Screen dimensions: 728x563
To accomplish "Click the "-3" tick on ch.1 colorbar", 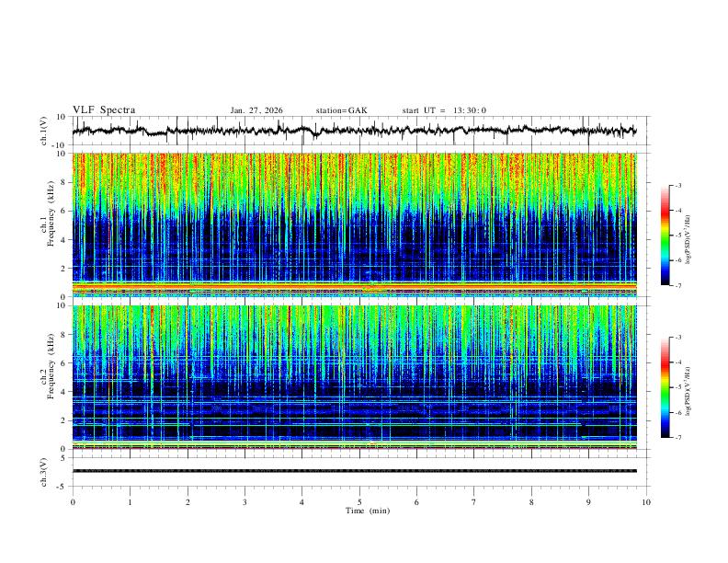I will coord(678,185).
